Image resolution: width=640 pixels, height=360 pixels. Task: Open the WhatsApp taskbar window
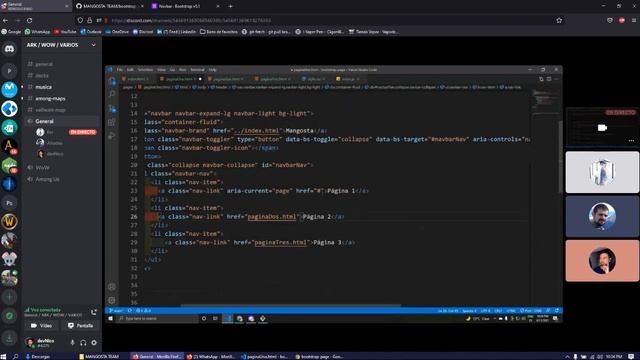click(211, 356)
